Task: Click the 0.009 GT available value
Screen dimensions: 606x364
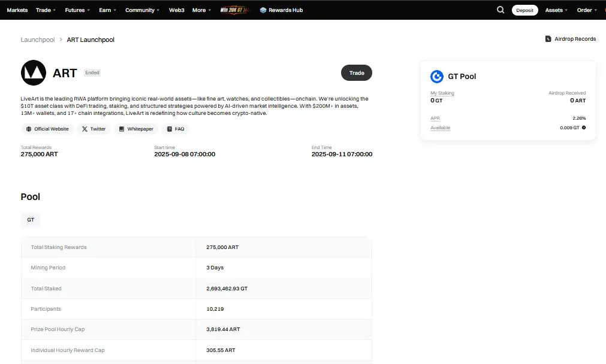Action: tap(569, 128)
